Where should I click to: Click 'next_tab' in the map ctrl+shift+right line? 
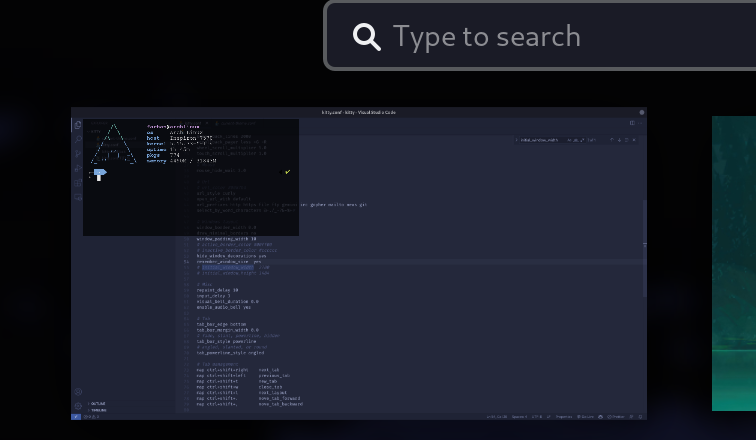[269, 370]
